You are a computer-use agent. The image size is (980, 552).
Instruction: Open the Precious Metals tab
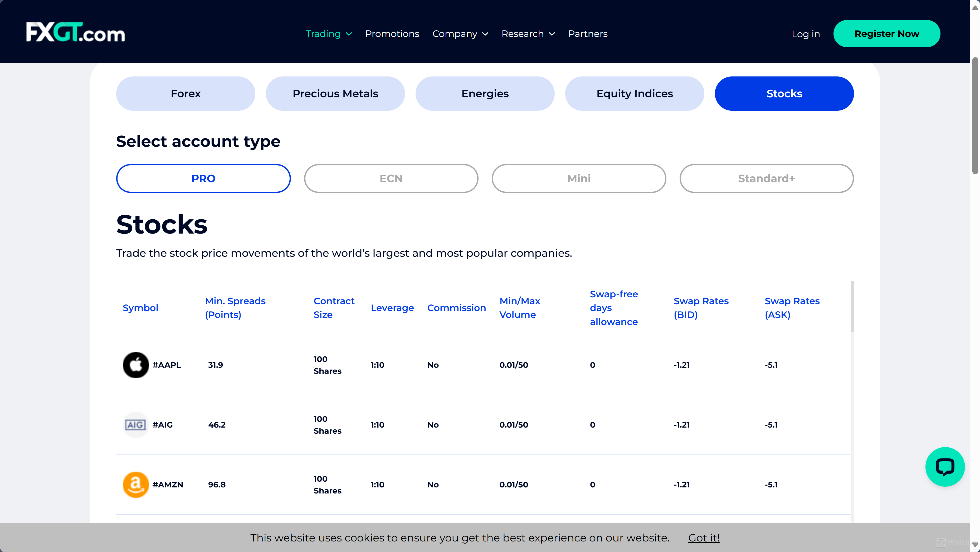pyautogui.click(x=335, y=93)
